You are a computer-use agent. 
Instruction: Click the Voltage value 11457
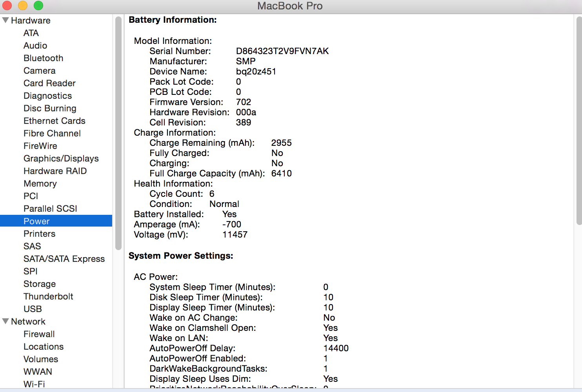pyautogui.click(x=235, y=234)
